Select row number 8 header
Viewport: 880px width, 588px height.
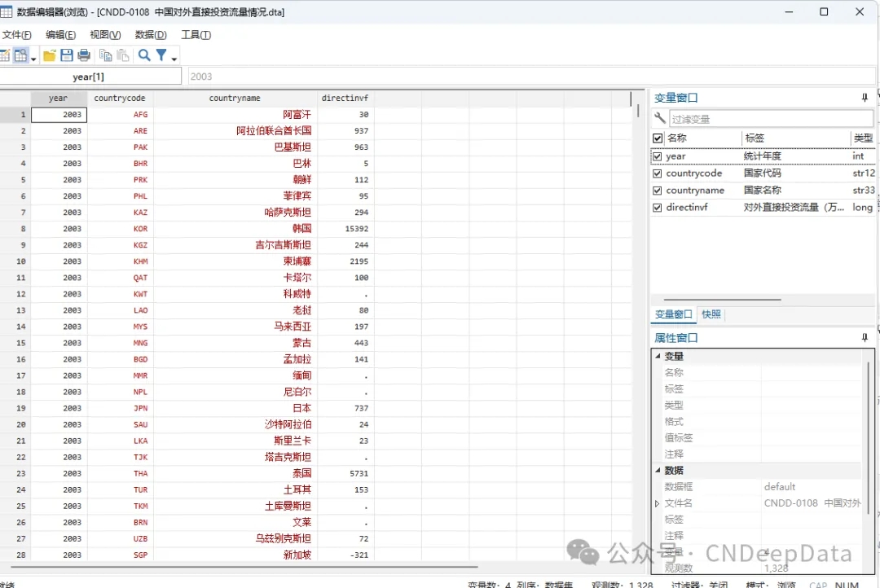[x=15, y=229]
